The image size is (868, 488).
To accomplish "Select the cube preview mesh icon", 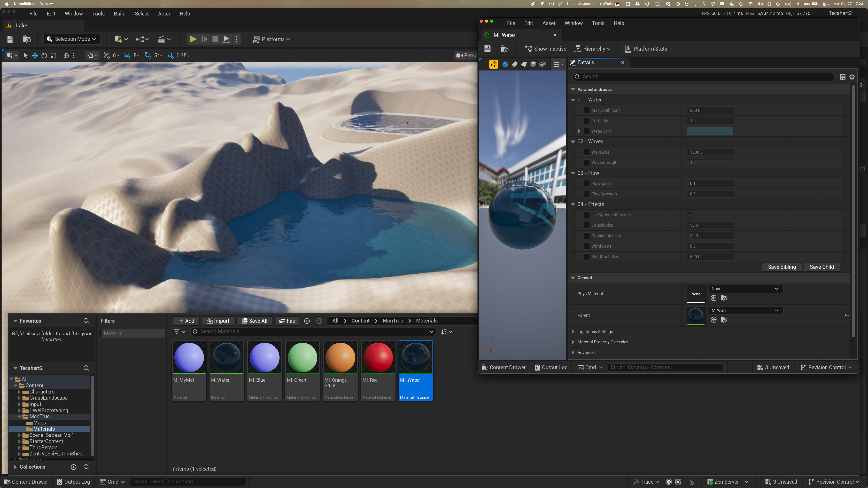I will point(533,64).
